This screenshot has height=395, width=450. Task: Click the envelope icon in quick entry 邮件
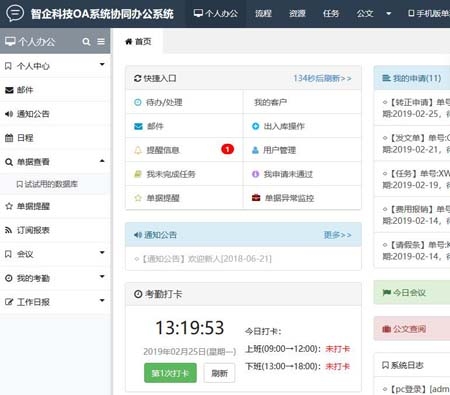pyautogui.click(x=138, y=126)
